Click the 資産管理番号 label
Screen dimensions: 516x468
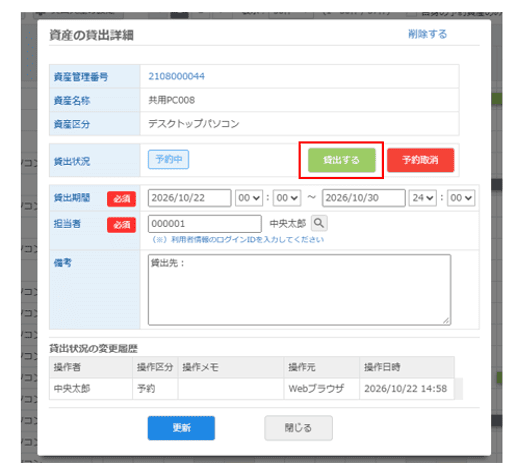point(81,77)
